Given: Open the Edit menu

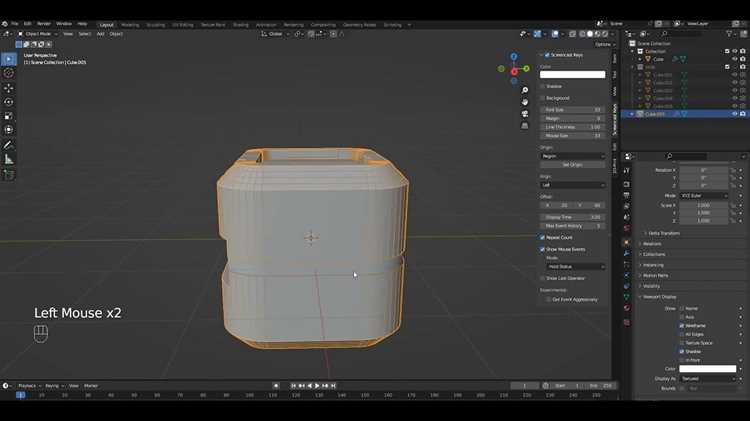Looking at the screenshot, I should [27, 24].
